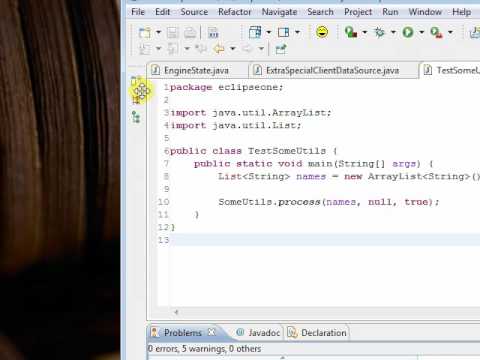Screen dimensions: 480x360
Task: Switch to the Javadoc view tab
Action: tap(258, 333)
